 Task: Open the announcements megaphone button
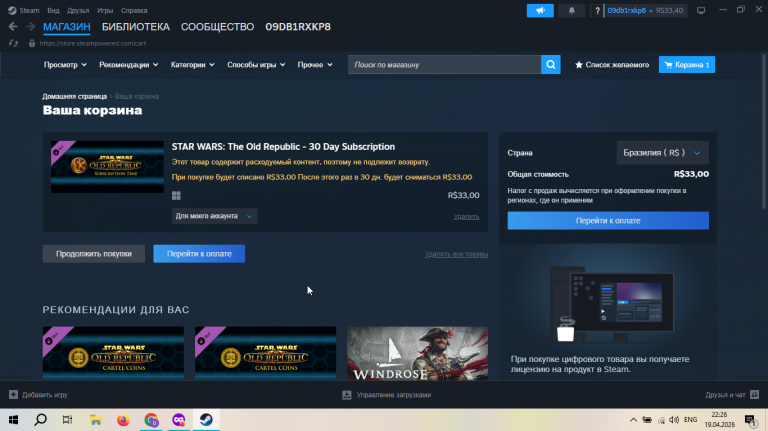coord(540,10)
